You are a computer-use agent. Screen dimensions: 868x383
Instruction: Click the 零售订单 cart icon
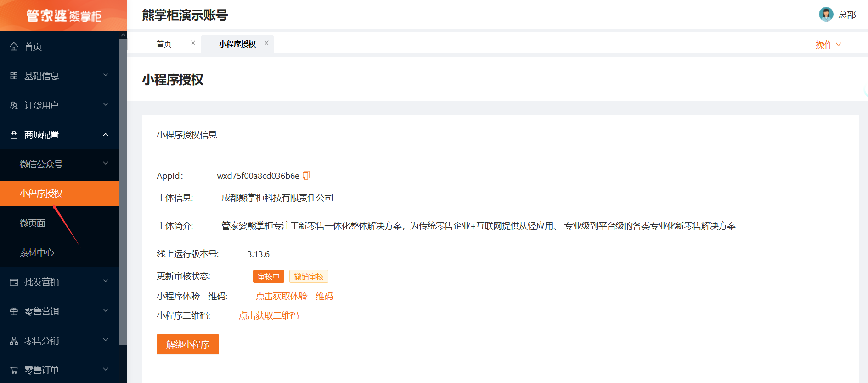(14, 370)
